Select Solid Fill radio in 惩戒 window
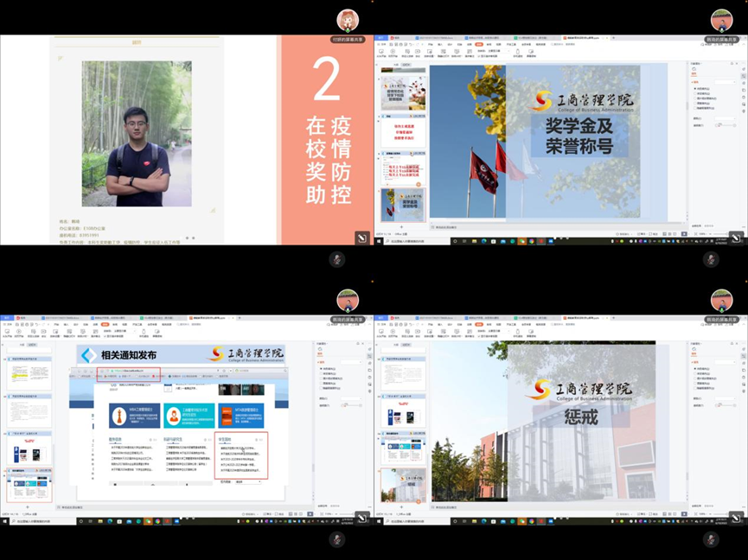748x560 pixels. coord(694,369)
